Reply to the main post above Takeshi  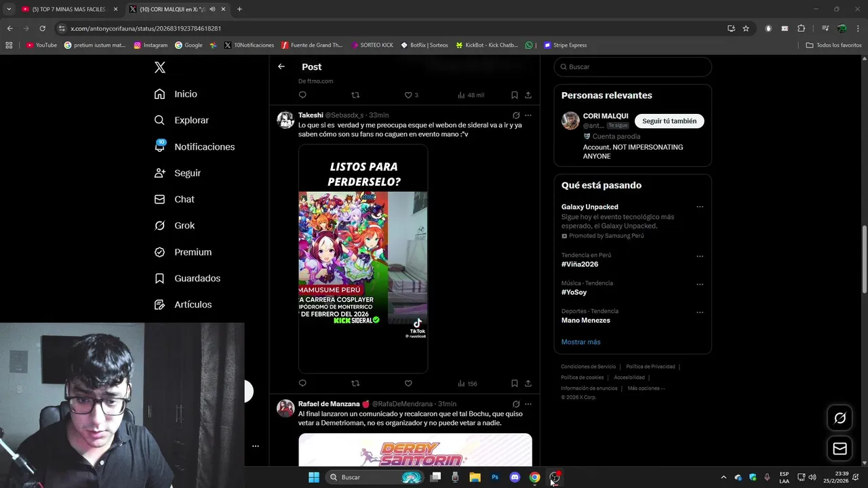point(302,95)
